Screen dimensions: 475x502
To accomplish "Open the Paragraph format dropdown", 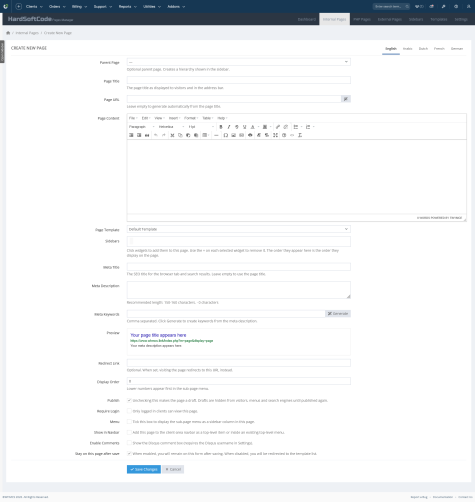I will [142, 127].
